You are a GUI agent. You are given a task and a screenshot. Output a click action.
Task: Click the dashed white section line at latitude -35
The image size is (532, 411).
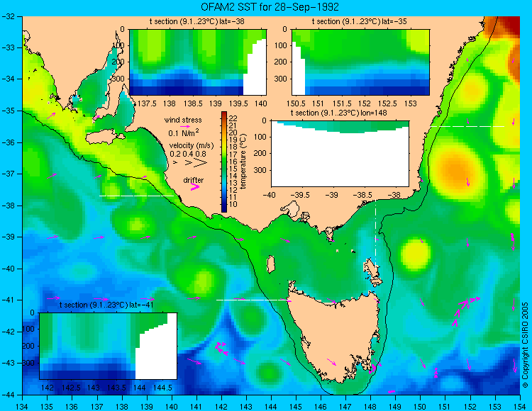[x=467, y=126]
